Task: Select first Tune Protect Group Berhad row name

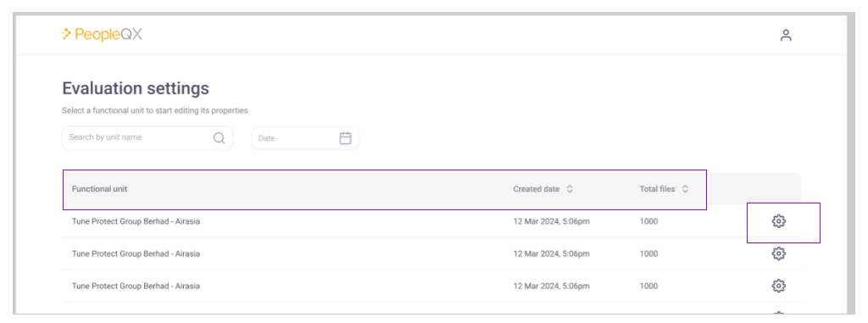Action: point(136,221)
